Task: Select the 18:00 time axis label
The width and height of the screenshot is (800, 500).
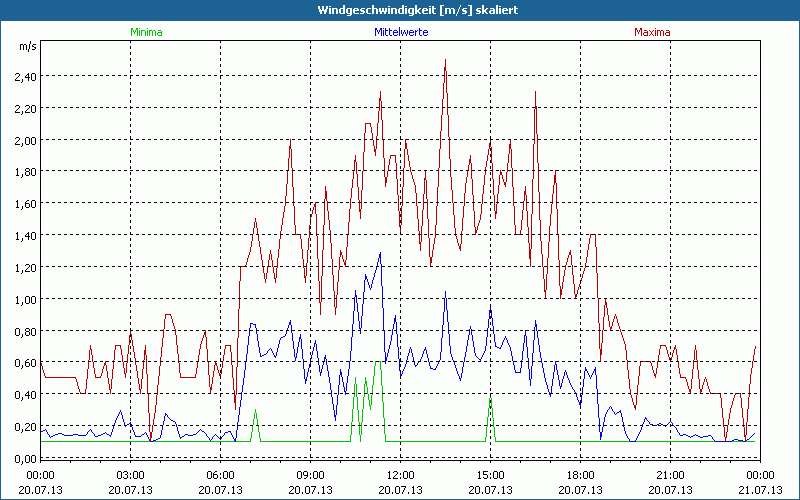Action: click(x=580, y=475)
